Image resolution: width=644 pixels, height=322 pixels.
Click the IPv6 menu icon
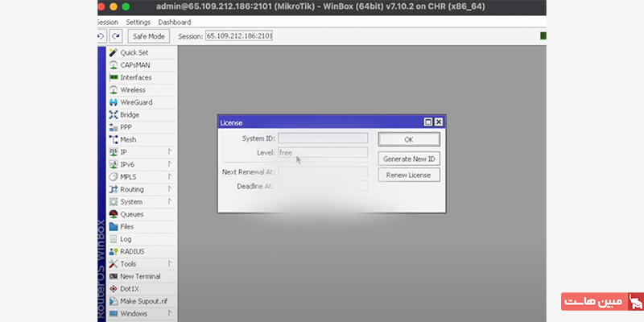114,164
